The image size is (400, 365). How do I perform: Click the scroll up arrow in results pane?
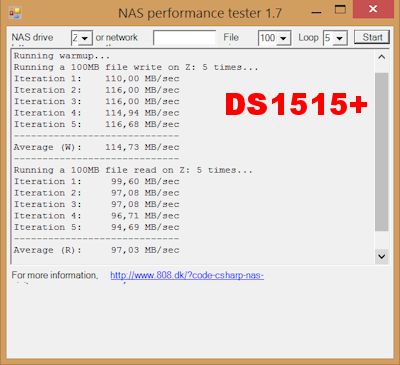point(382,57)
